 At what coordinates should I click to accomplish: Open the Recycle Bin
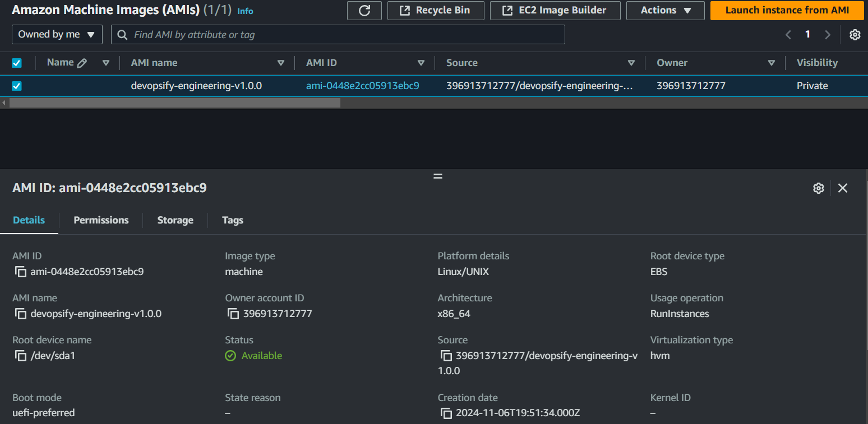coord(436,11)
